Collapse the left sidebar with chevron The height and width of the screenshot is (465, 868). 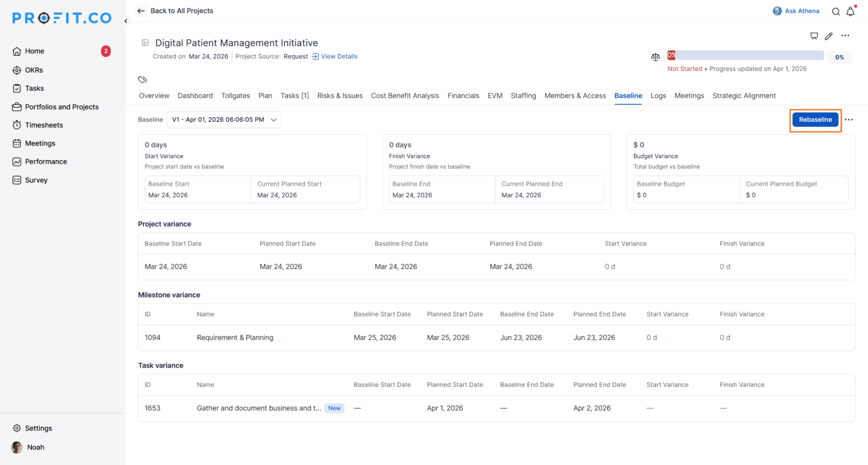point(126,21)
